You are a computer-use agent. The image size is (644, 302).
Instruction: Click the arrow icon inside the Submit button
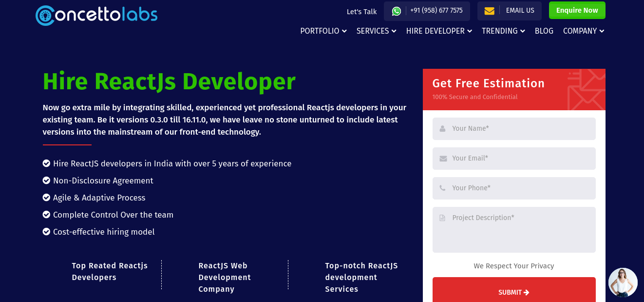[527, 292]
